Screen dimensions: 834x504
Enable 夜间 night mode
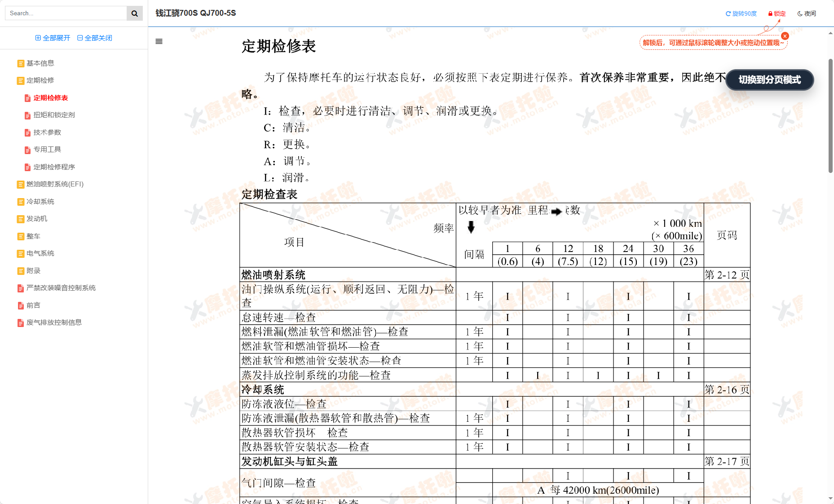[x=806, y=13]
